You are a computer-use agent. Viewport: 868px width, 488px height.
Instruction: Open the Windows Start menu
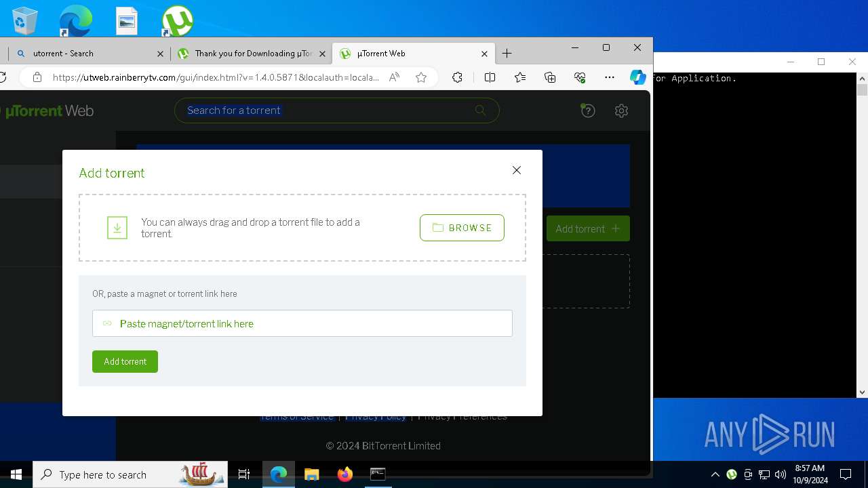tap(16, 474)
